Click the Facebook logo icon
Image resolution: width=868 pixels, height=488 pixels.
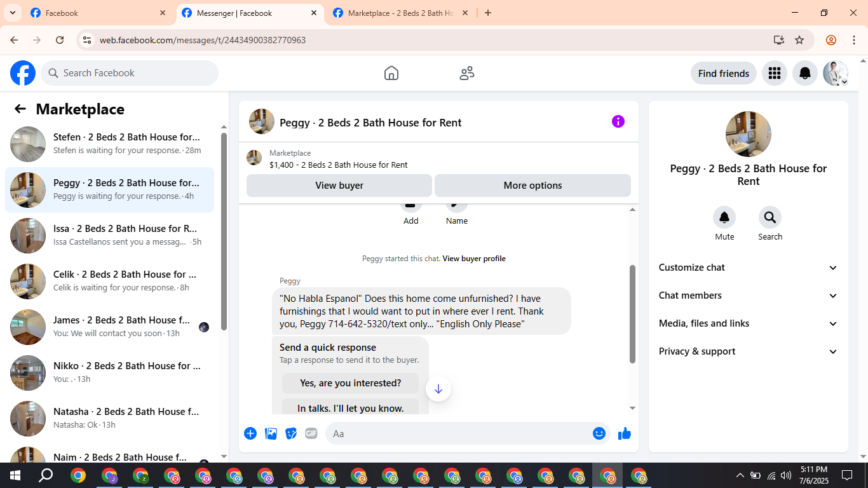point(23,73)
